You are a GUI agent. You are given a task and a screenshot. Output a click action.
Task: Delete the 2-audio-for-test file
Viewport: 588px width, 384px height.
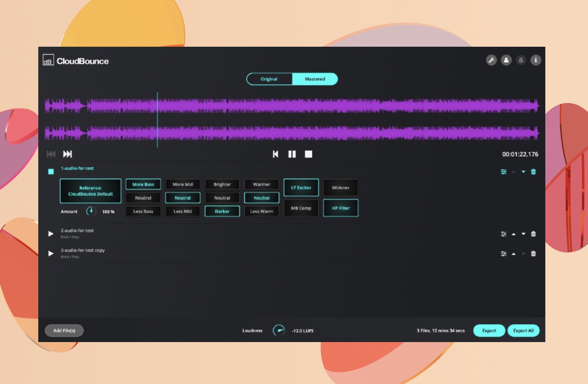click(x=533, y=234)
